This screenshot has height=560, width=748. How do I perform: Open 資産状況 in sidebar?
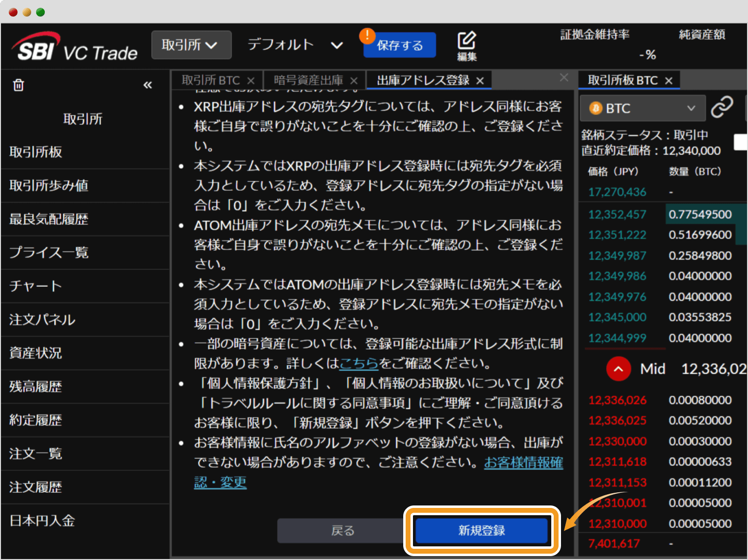point(85,353)
